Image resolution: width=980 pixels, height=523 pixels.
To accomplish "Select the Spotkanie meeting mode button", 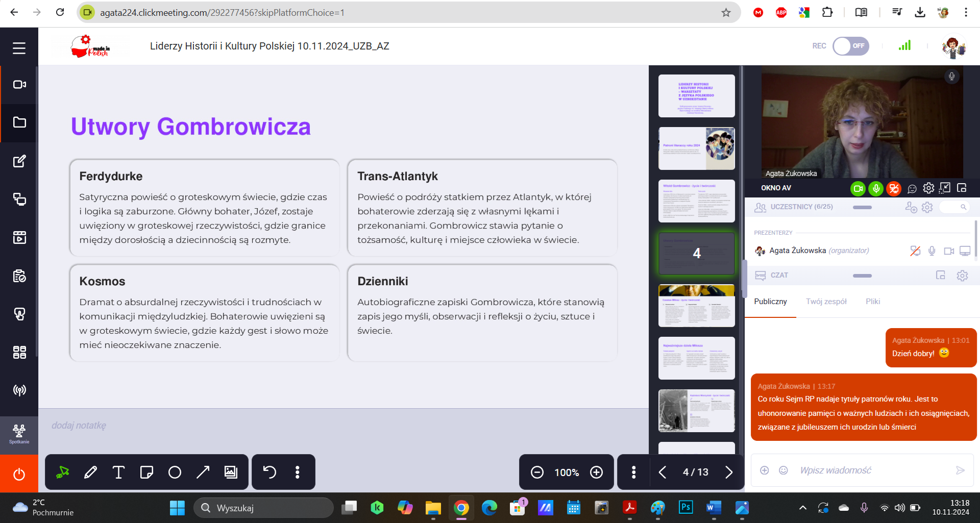I will point(19,435).
